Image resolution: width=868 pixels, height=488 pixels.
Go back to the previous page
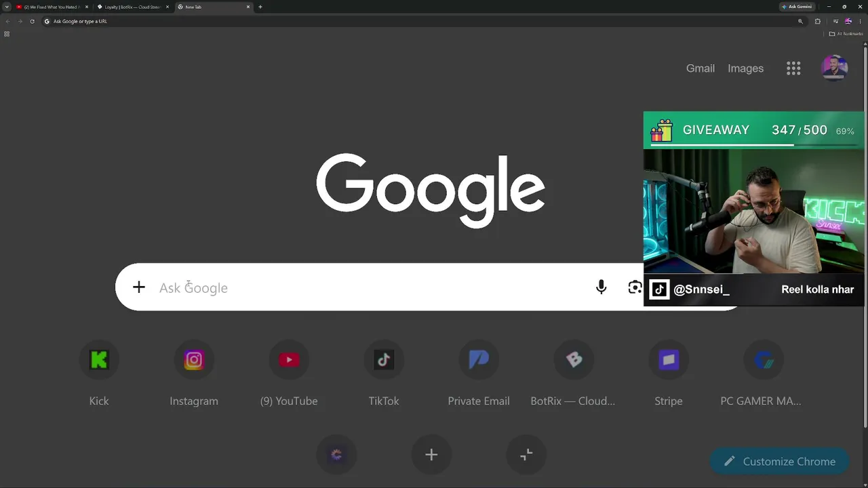tap(7, 21)
